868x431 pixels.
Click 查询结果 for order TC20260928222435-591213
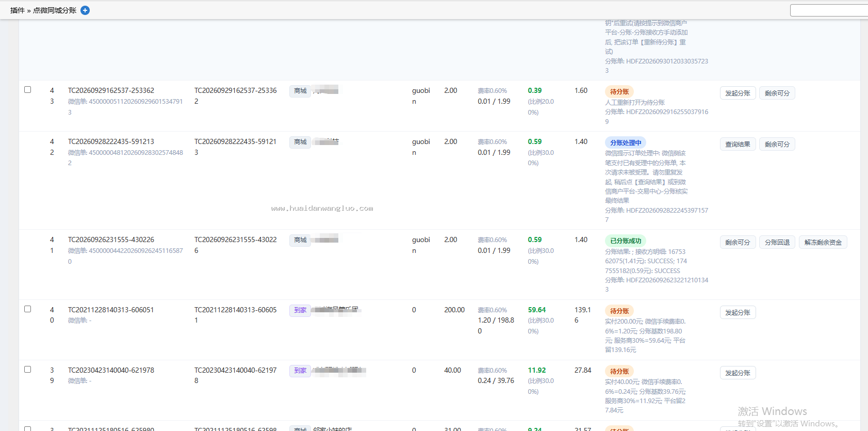coord(738,145)
